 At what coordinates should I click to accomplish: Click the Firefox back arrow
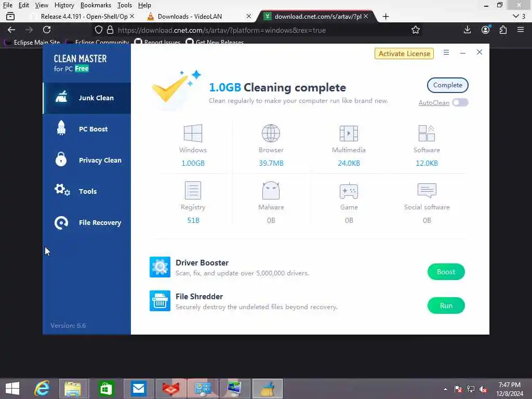tap(11, 30)
